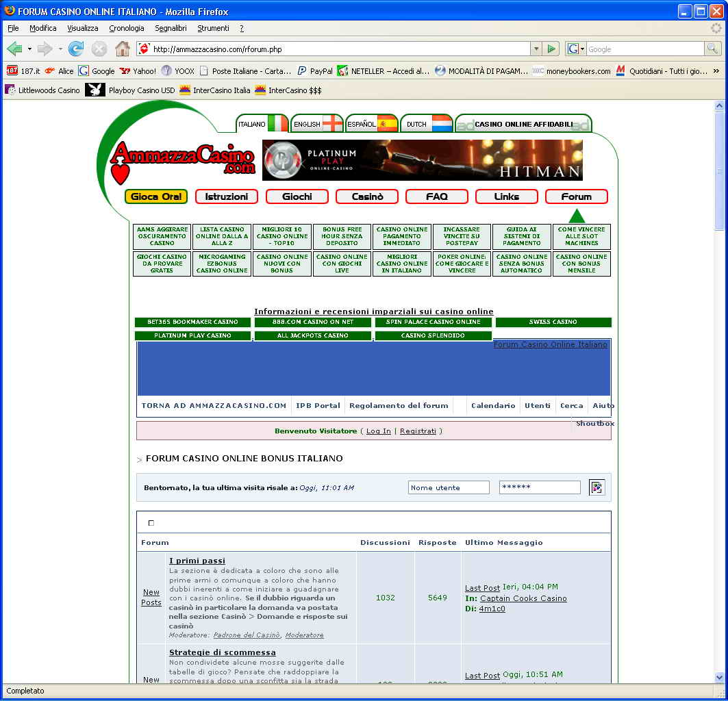
Task: Click the search magnifier icon
Action: [712, 49]
